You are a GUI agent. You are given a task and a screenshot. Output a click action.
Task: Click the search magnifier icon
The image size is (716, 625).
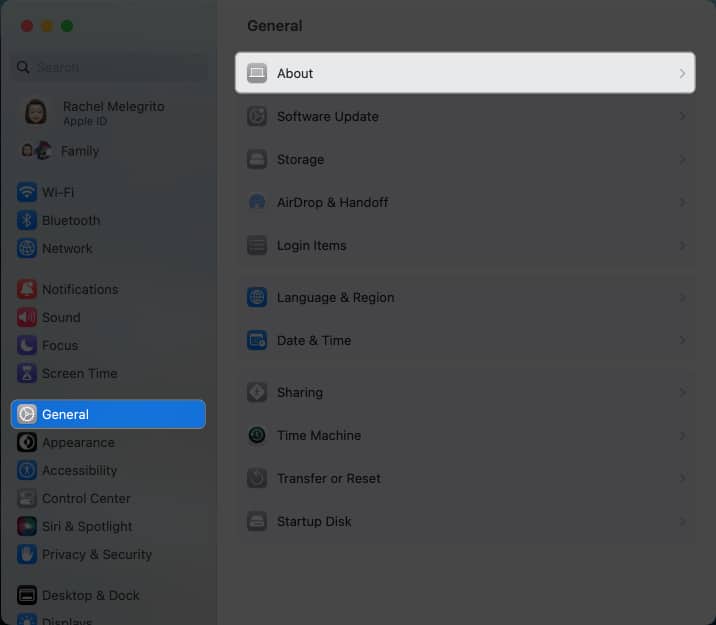(23, 68)
